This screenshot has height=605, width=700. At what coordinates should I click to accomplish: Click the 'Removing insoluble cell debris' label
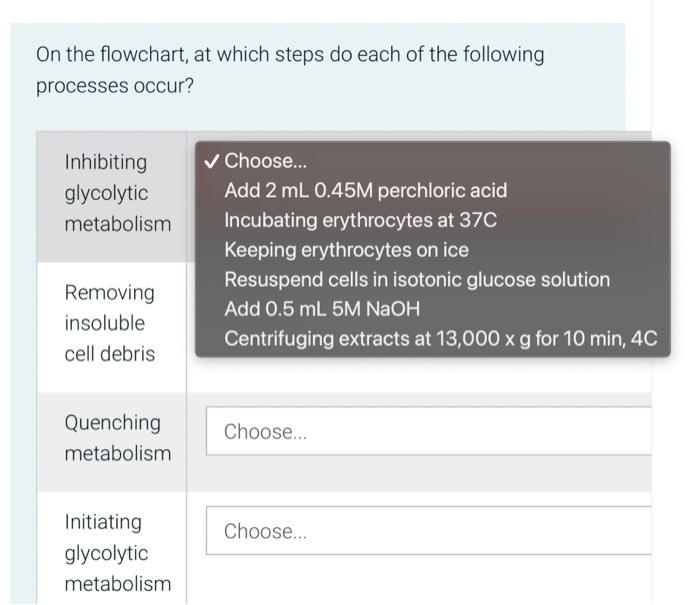tap(110, 323)
